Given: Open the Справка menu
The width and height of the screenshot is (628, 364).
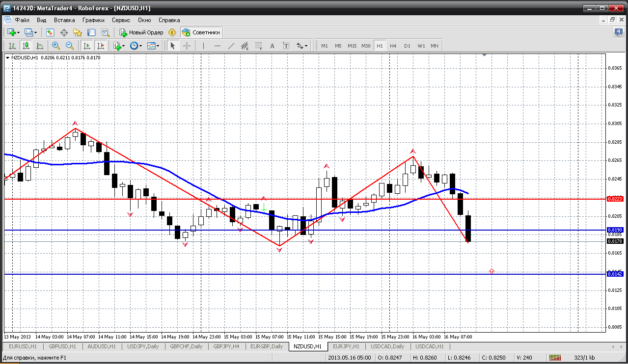Looking at the screenshot, I should pyautogui.click(x=169, y=20).
